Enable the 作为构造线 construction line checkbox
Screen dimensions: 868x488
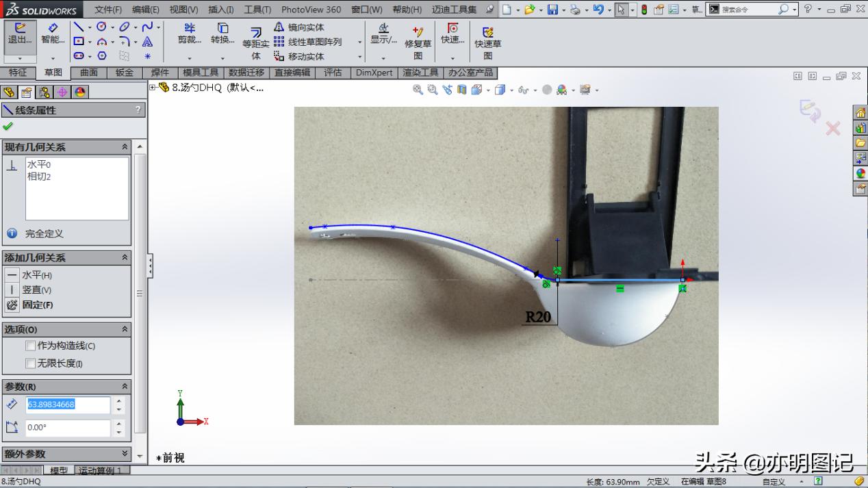tap(30, 346)
